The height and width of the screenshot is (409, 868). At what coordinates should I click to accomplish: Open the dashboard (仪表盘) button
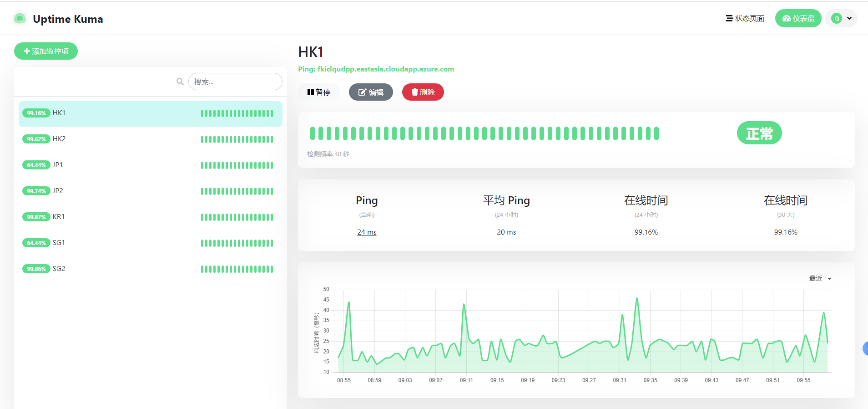[x=798, y=18]
